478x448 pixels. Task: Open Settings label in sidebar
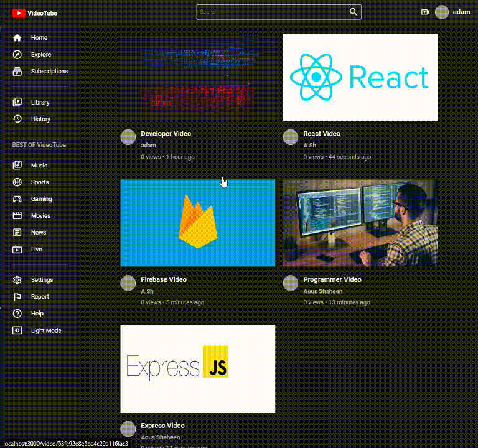click(42, 280)
